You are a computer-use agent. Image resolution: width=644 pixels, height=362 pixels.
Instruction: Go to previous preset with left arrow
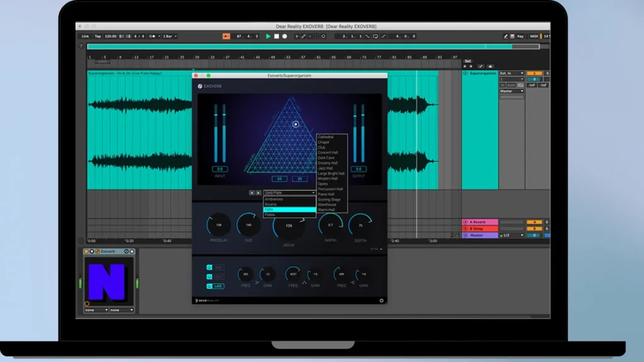pyautogui.click(x=252, y=192)
